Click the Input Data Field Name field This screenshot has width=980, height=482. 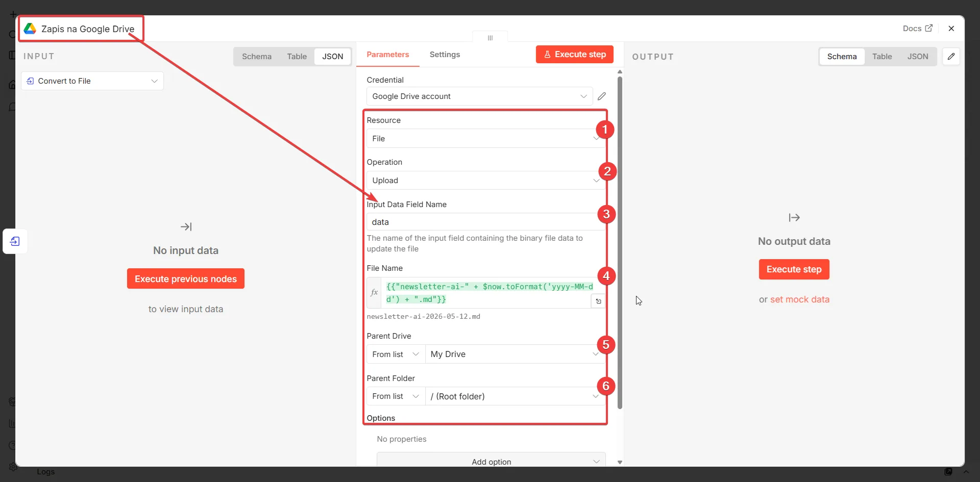pos(485,222)
